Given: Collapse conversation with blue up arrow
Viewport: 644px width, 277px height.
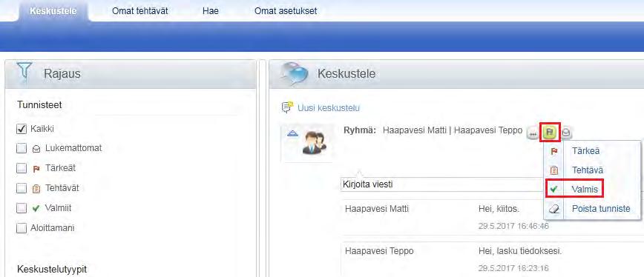Looking at the screenshot, I should 292,133.
